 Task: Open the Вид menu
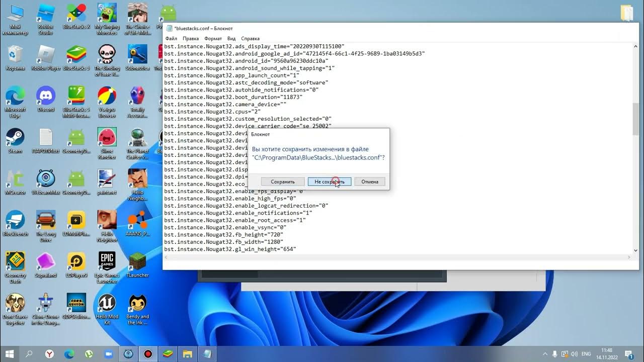click(231, 39)
